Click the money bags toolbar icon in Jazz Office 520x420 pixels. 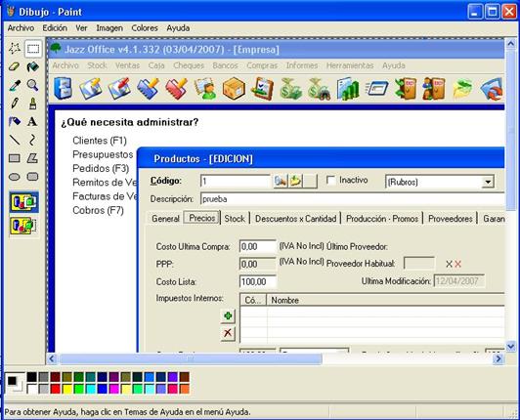click(291, 89)
